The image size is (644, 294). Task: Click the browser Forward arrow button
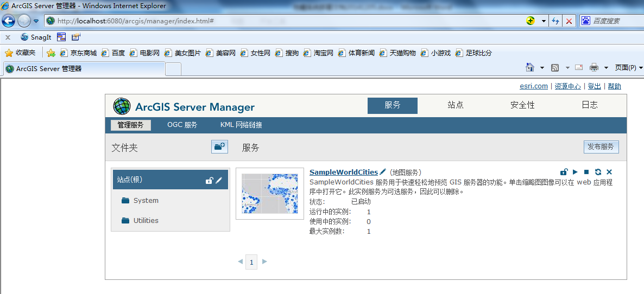click(x=24, y=21)
